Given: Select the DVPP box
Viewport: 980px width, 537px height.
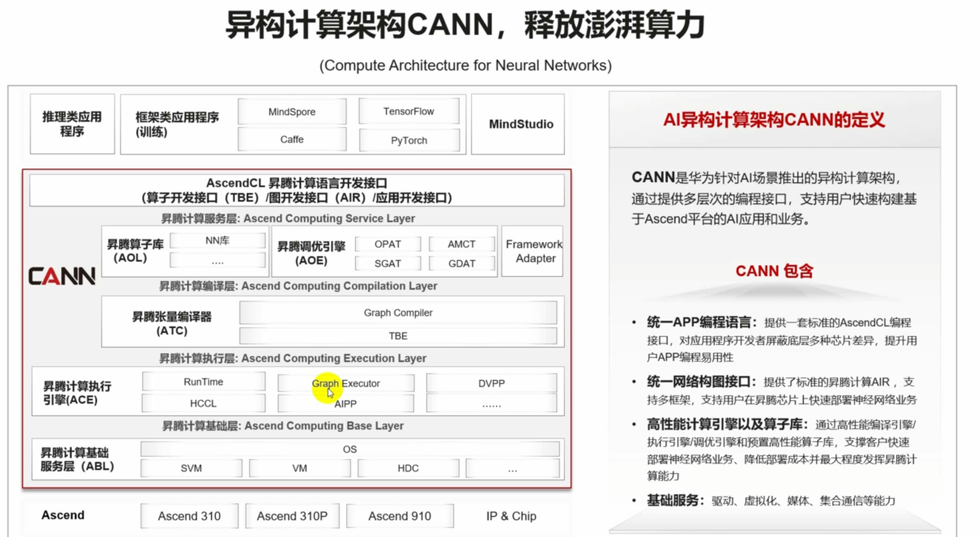Looking at the screenshot, I should coord(491,383).
